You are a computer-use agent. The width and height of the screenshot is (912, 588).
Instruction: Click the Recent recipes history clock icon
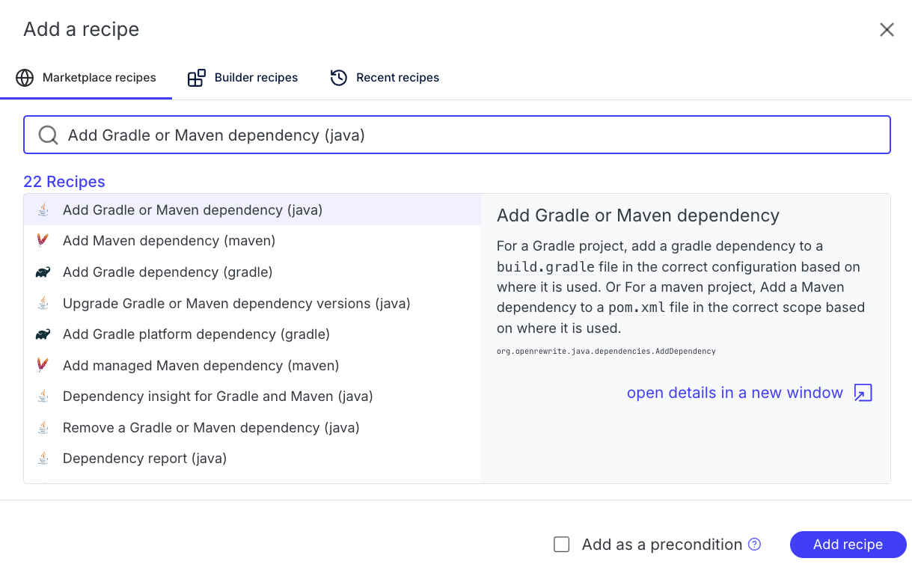tap(339, 78)
